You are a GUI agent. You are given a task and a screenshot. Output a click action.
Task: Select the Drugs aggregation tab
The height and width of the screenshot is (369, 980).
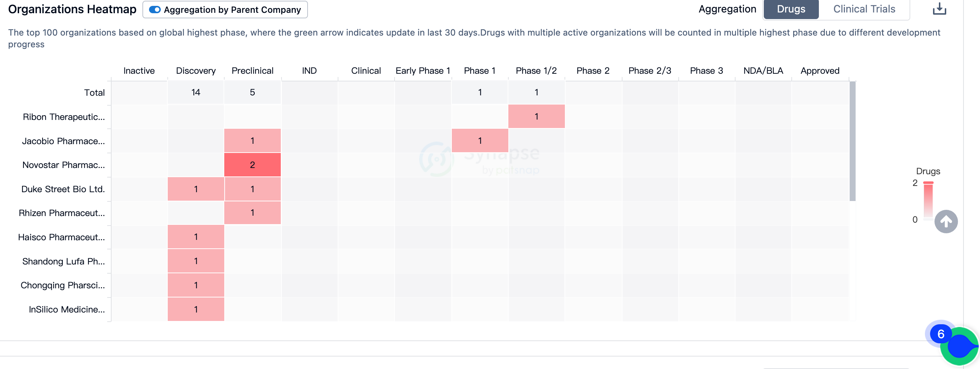click(791, 9)
